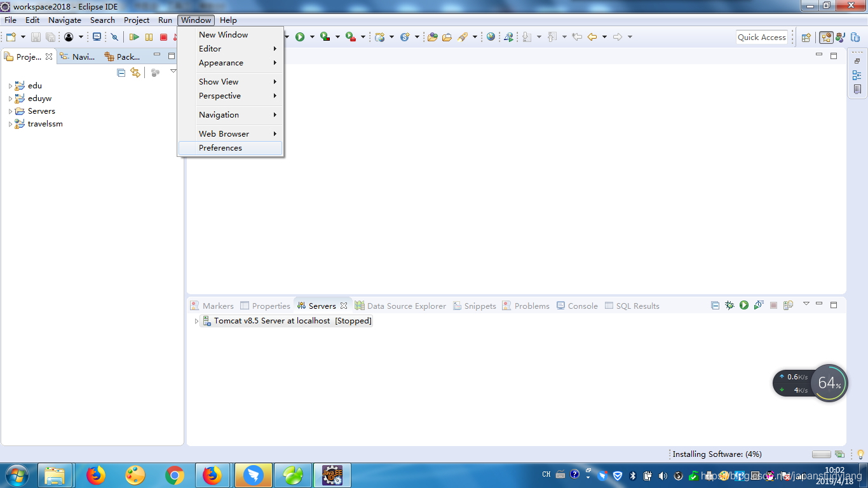Publish to the server using the publish icon
Image resolution: width=868 pixels, height=488 pixels.
coord(789,306)
